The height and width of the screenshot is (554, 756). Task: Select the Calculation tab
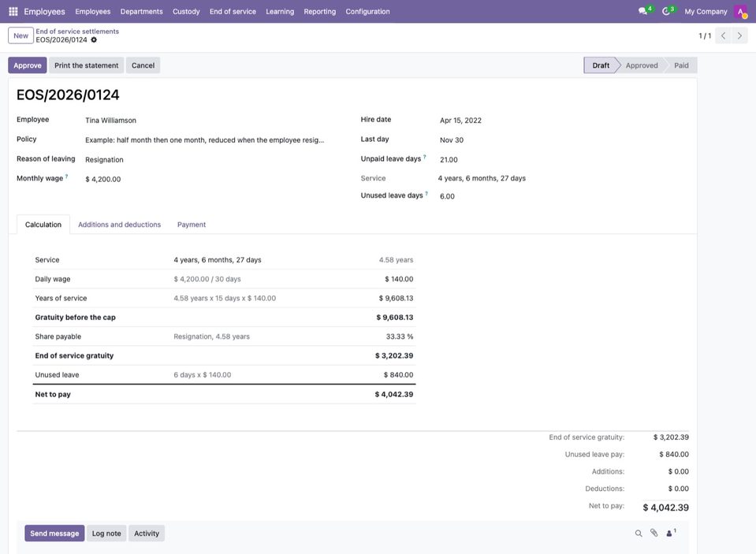tap(43, 225)
